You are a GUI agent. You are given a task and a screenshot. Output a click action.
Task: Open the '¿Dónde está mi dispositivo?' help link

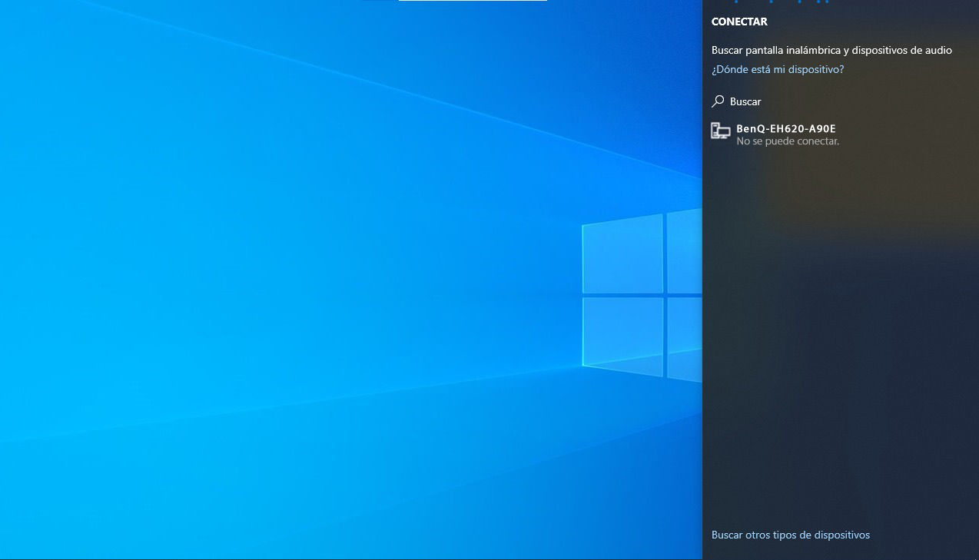click(778, 69)
